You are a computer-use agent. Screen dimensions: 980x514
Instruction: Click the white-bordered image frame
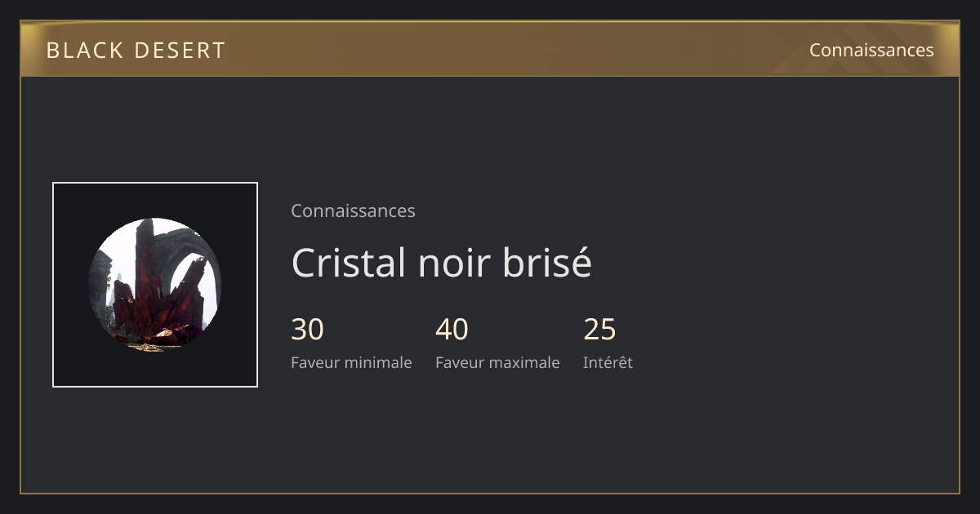[155, 285]
